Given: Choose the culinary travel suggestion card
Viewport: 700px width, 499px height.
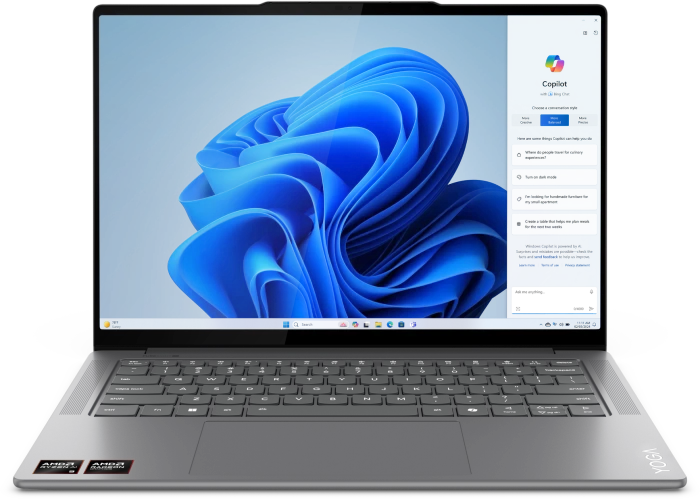Looking at the screenshot, I should click(554, 155).
